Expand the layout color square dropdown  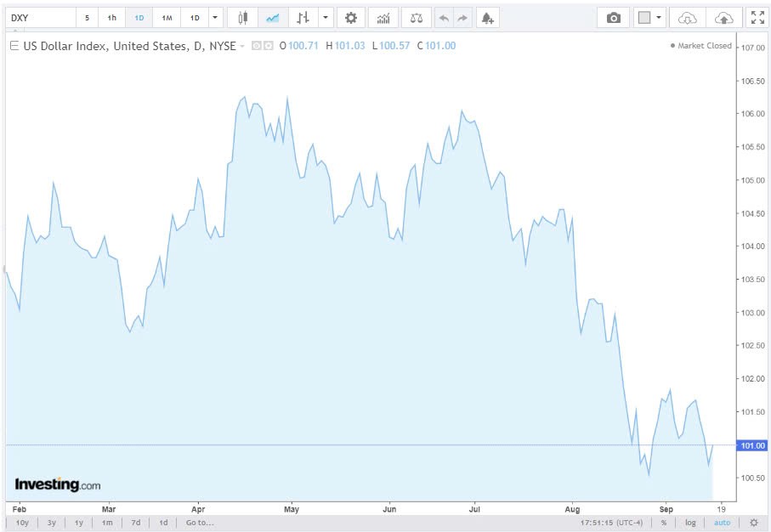[x=658, y=18]
